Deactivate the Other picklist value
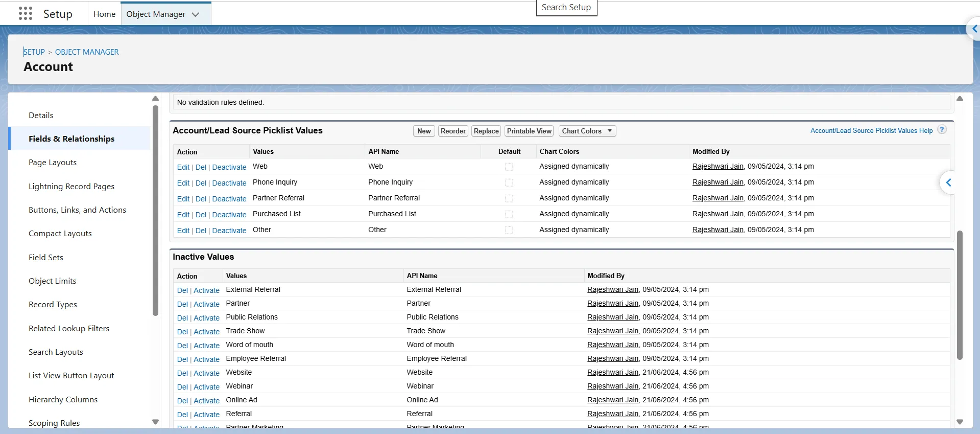Screen dimensions: 980x434 tap(229, 231)
